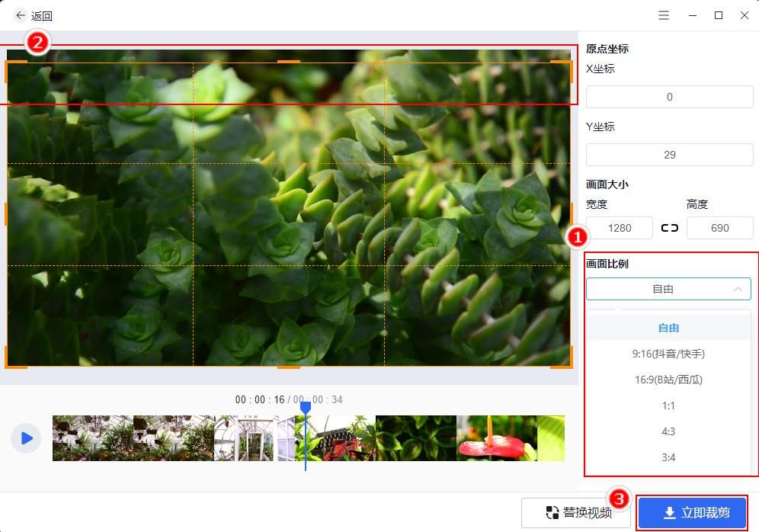The width and height of the screenshot is (759, 532).
Task: Choose the 4:3 aspect ratio
Action: (x=668, y=431)
